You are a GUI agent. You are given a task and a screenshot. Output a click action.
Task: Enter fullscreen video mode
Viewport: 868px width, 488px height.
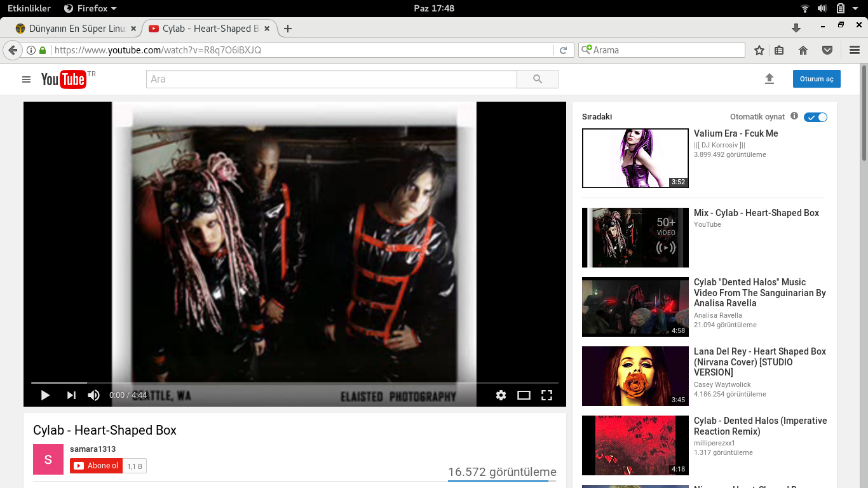click(546, 395)
